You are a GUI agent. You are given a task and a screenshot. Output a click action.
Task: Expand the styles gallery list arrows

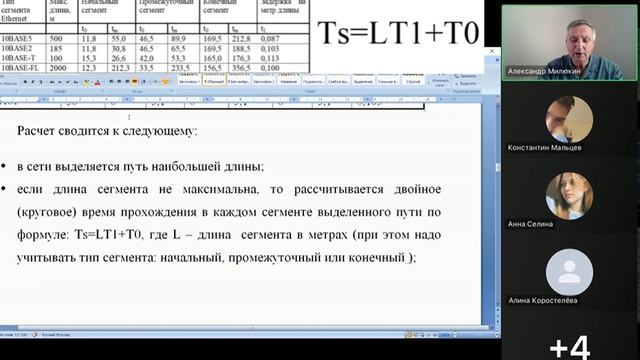tap(428, 82)
